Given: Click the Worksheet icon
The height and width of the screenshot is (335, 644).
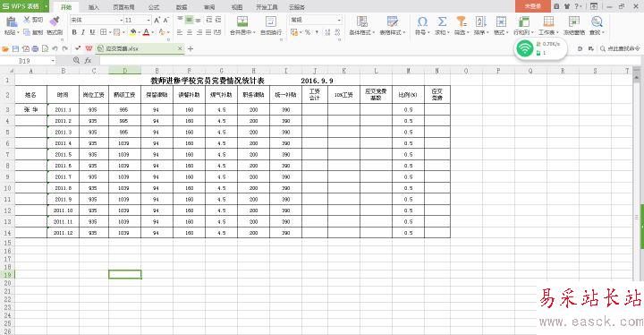Looking at the screenshot, I should [x=548, y=21].
